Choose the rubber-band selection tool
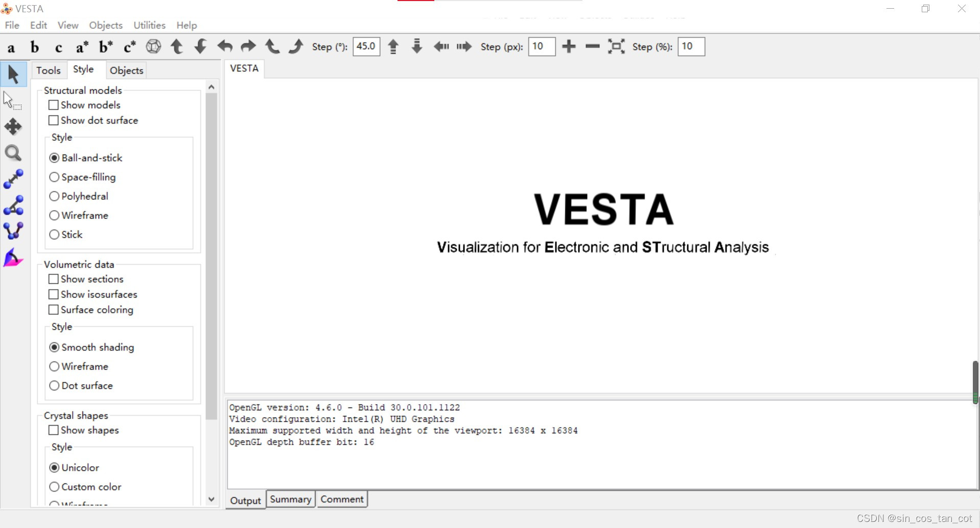The width and height of the screenshot is (980, 528). (x=12, y=100)
